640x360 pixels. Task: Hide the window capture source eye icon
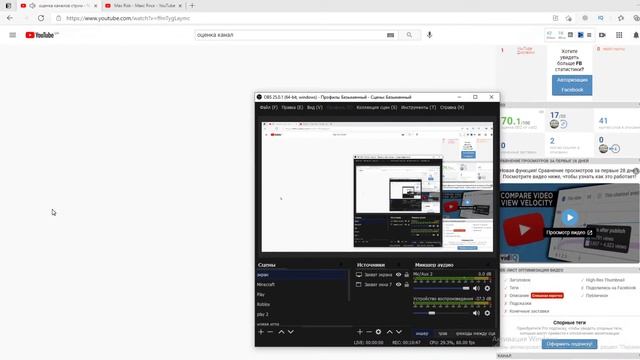(x=398, y=284)
